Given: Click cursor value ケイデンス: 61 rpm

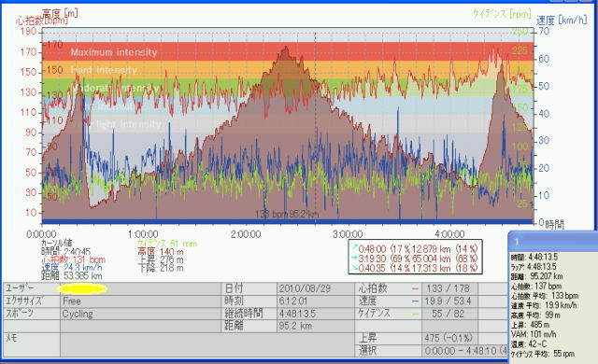Looking at the screenshot, I should [x=167, y=244].
